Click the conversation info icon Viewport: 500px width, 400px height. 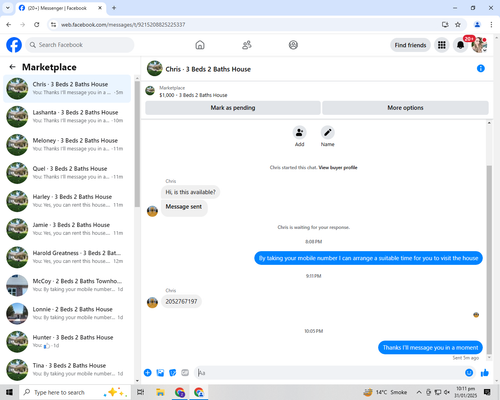coord(481,68)
